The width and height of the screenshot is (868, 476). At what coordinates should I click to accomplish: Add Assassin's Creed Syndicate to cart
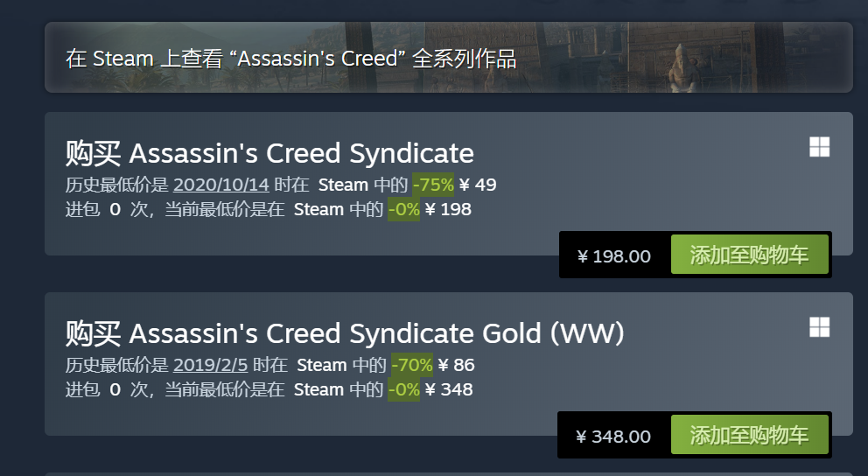[750, 255]
